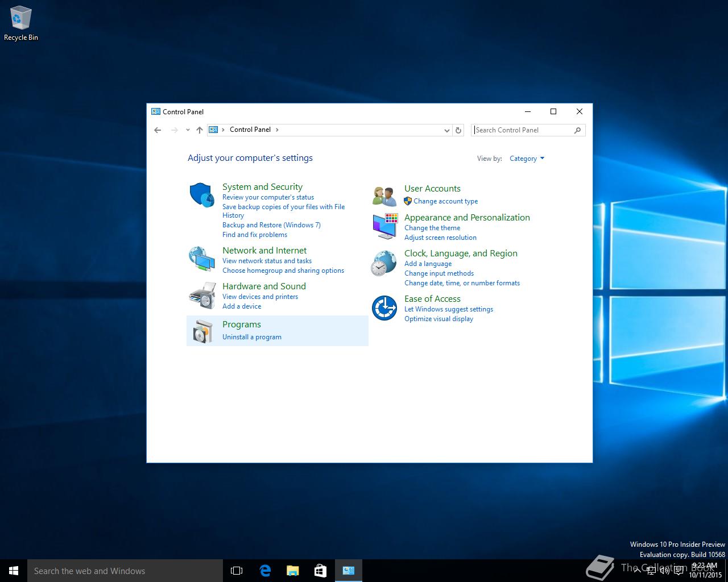Open Choose homegroup and sharing options
728x582 pixels.
pos(283,271)
